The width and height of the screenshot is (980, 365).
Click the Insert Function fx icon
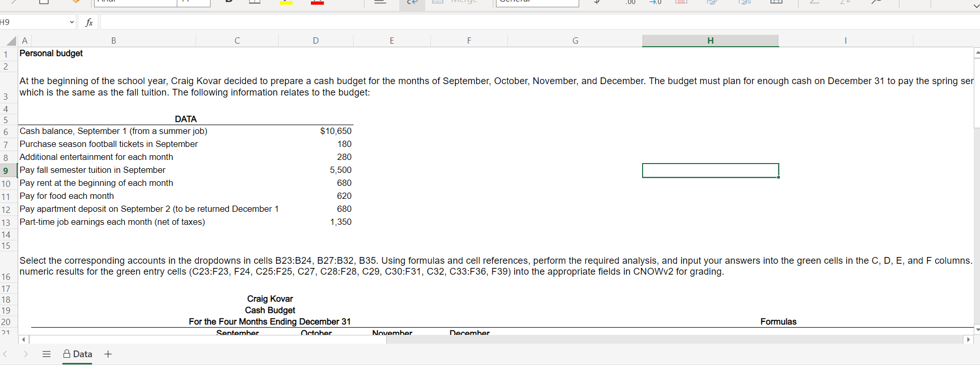(89, 22)
